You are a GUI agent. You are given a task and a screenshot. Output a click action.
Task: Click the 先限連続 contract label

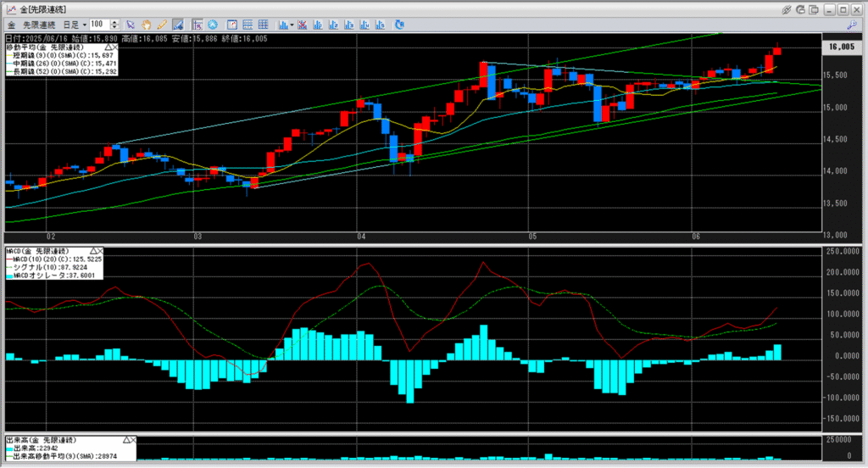[38, 25]
